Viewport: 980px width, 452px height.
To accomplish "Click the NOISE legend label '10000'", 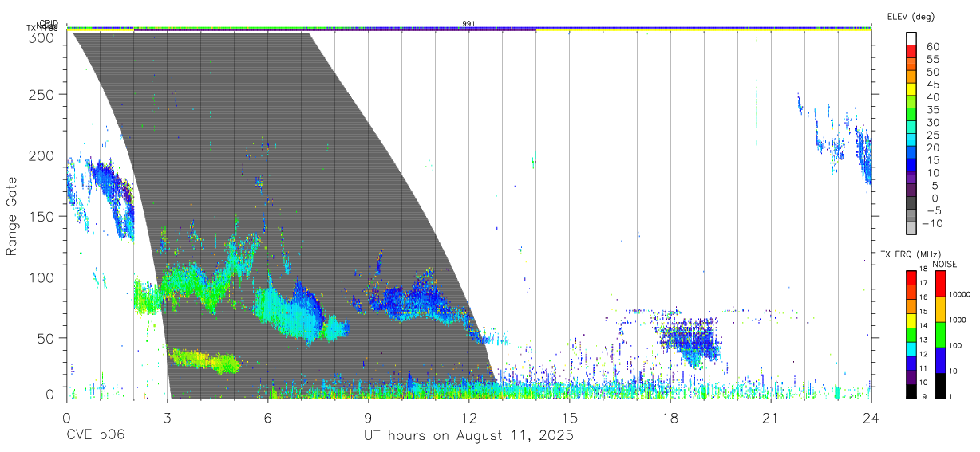I will point(960,294).
